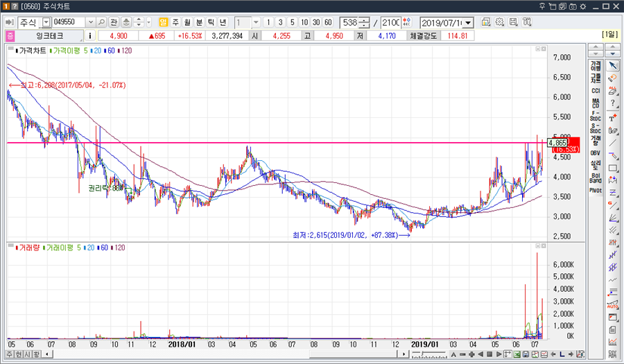Screen dimensions: 624x364
Task: Click the play backward triangle at bottom
Action: pos(480,354)
